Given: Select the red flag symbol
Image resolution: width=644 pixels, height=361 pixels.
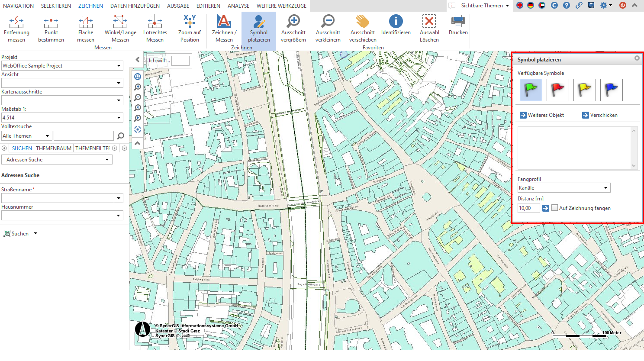Looking at the screenshot, I should click(x=557, y=90).
